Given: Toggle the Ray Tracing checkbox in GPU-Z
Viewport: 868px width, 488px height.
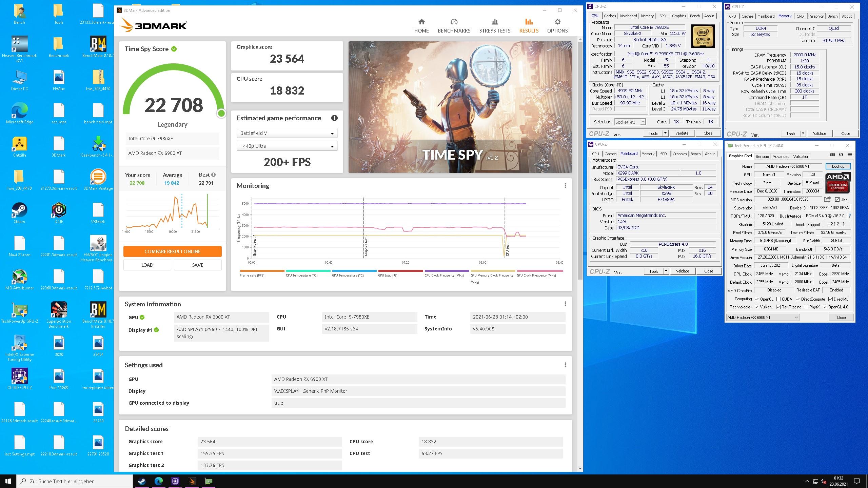Looking at the screenshot, I should coord(778,307).
